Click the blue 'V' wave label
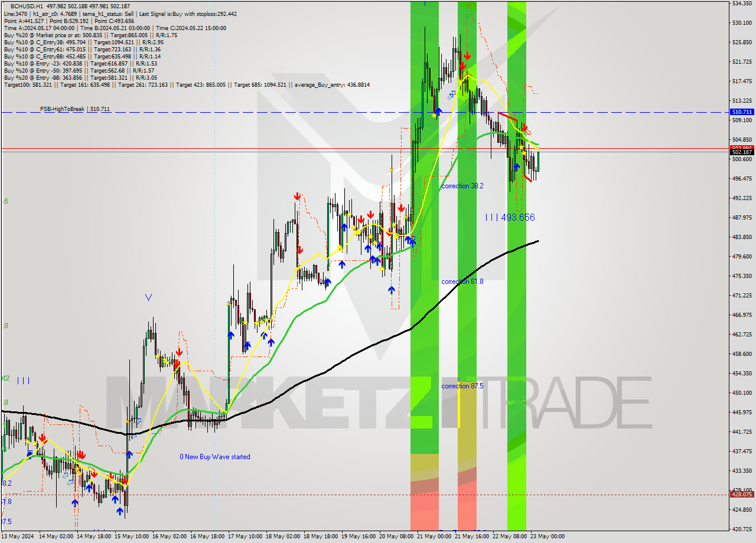The width and height of the screenshot is (756, 543). coord(148,297)
